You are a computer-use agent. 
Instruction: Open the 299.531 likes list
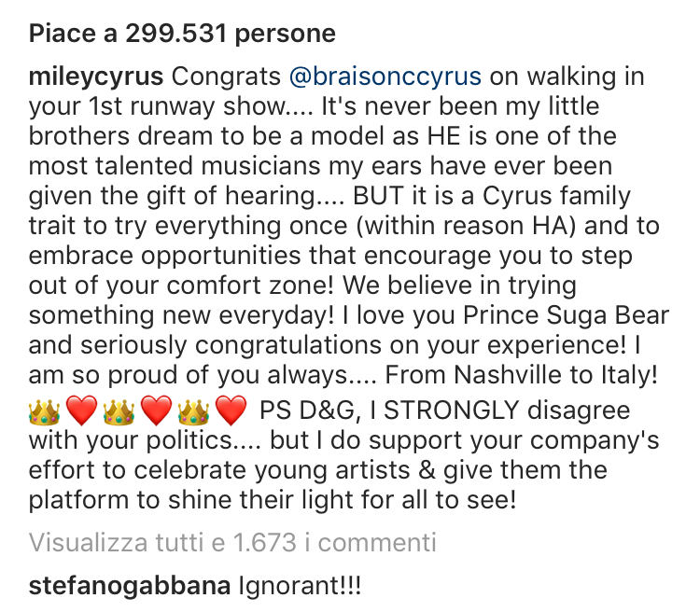point(182,34)
